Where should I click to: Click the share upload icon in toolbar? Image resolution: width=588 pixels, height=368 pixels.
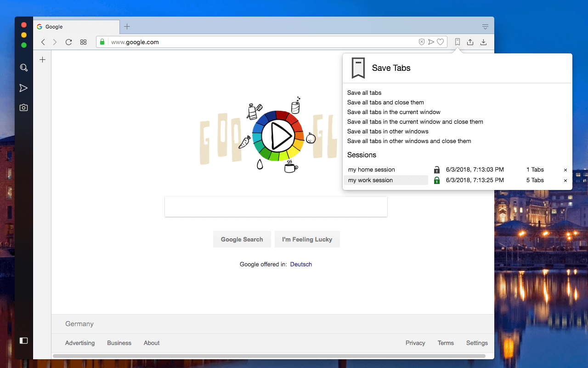470,42
